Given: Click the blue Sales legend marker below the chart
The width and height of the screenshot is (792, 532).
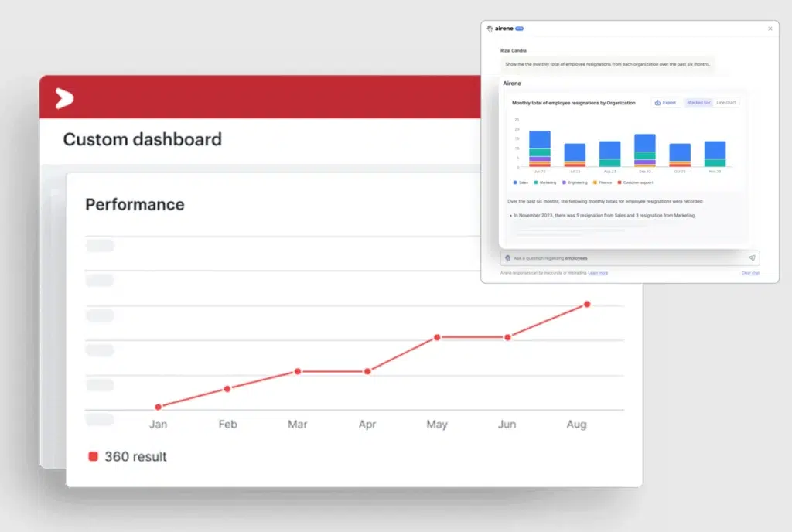Looking at the screenshot, I should tap(515, 182).
